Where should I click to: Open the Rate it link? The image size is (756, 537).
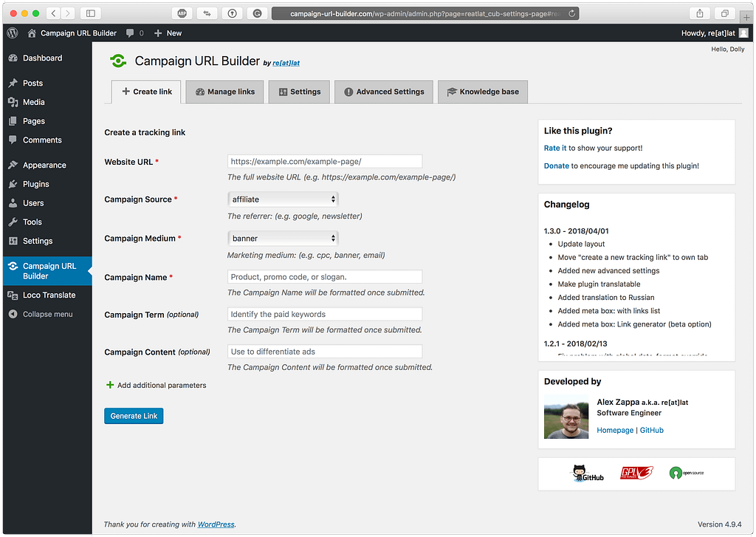click(x=555, y=148)
